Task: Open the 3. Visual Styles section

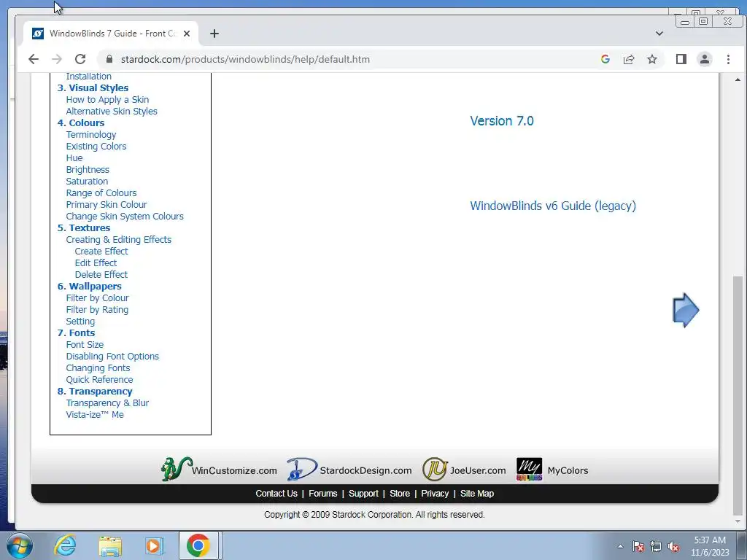Action: 93,87
